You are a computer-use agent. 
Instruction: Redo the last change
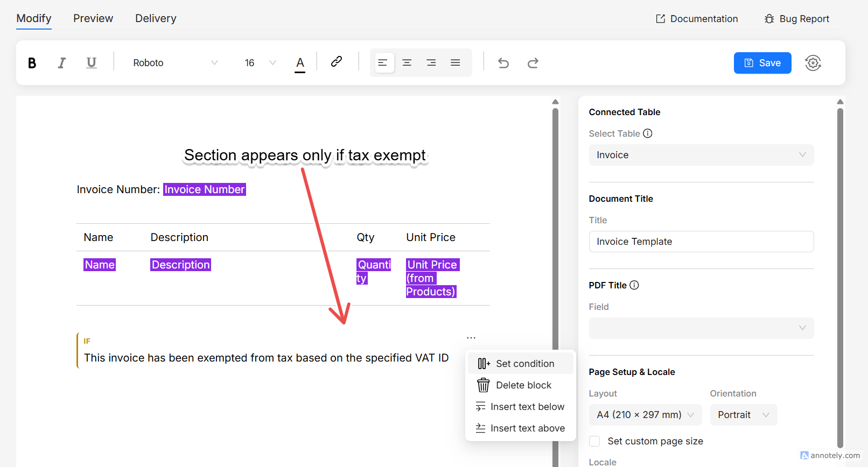[x=533, y=63]
